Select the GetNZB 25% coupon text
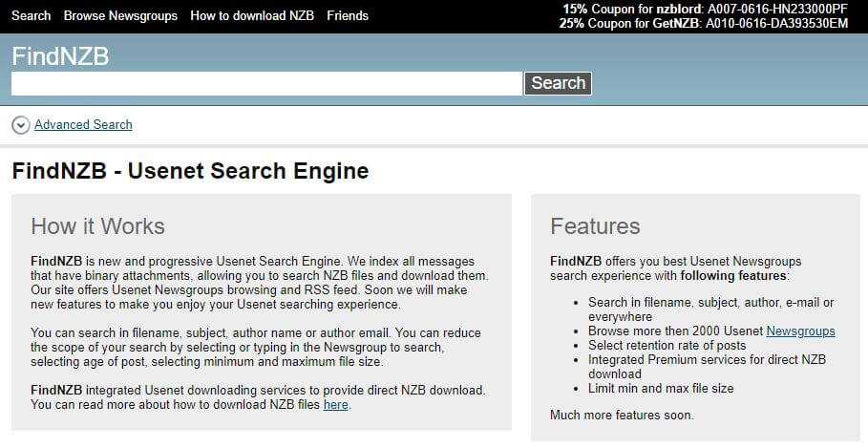 tap(703, 23)
